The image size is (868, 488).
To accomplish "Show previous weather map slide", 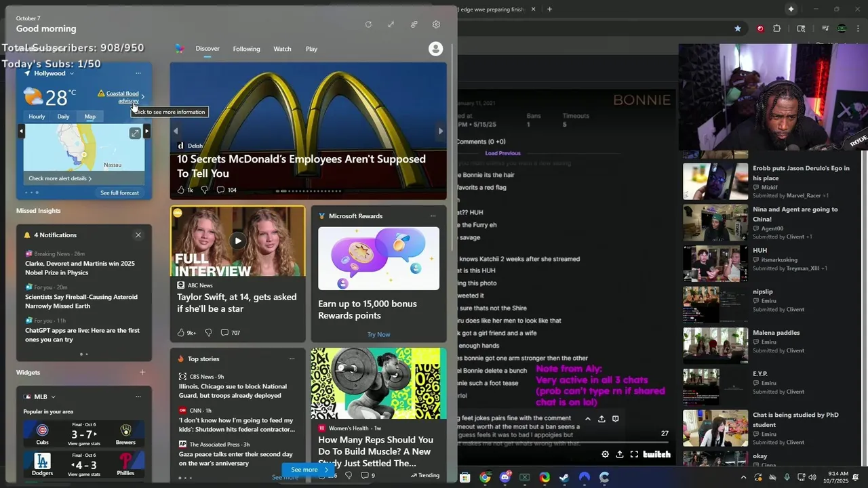I will point(21,131).
